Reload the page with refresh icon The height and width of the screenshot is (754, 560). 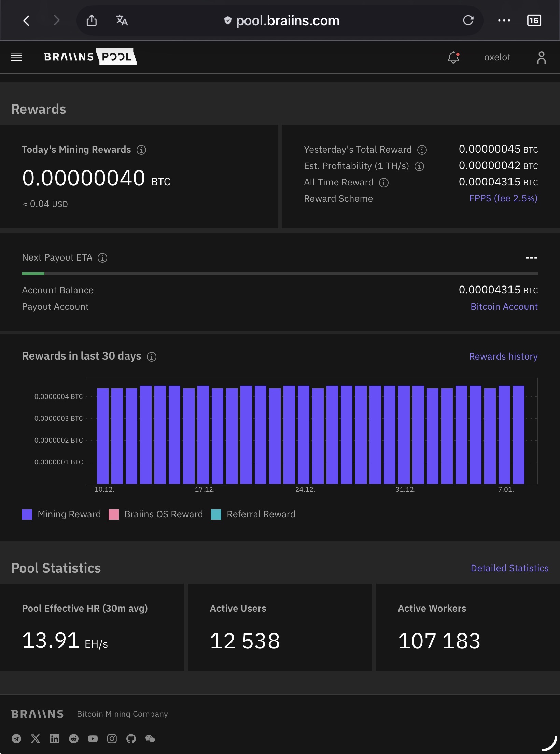click(468, 20)
